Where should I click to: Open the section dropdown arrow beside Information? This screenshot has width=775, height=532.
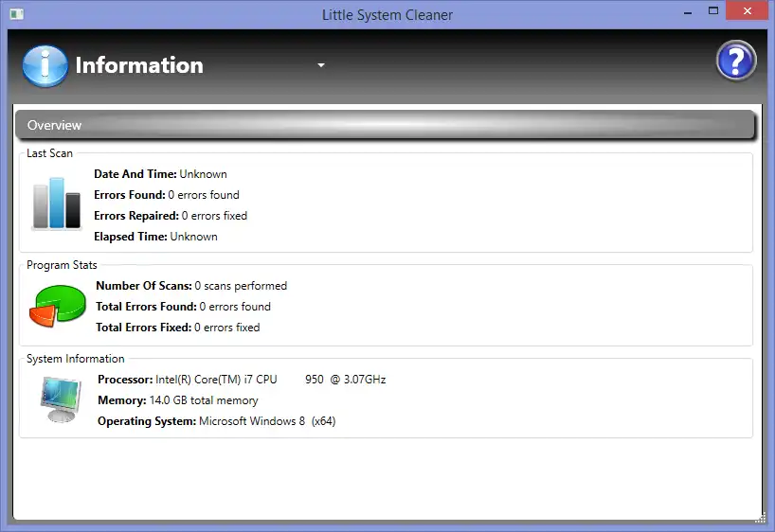coord(321,65)
